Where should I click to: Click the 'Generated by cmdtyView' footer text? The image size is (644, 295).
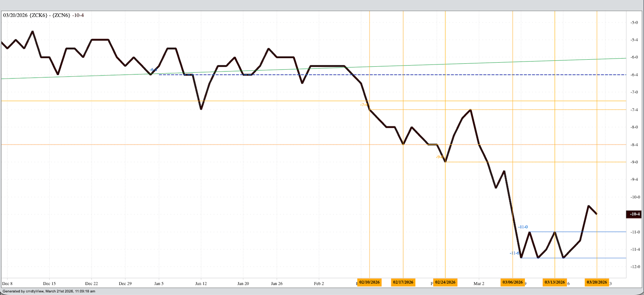(x=49, y=291)
